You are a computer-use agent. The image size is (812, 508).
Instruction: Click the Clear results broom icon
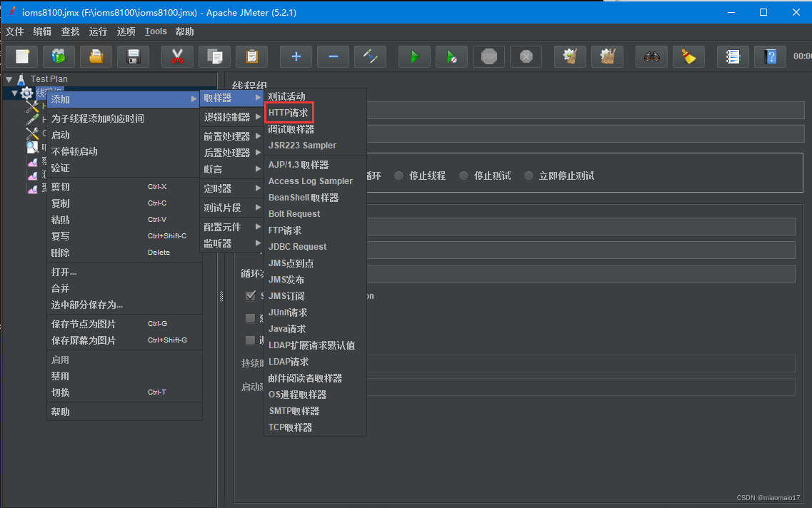click(570, 56)
